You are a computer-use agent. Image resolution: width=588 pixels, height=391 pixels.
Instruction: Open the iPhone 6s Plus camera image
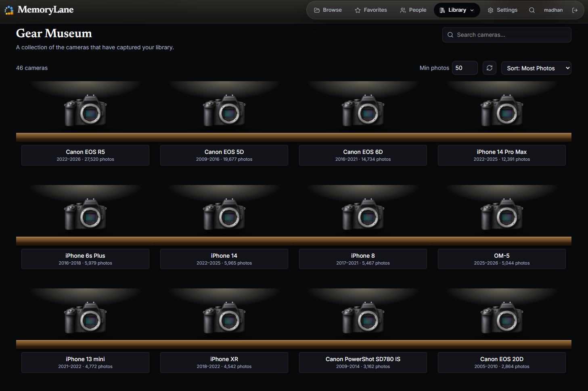coord(86,214)
